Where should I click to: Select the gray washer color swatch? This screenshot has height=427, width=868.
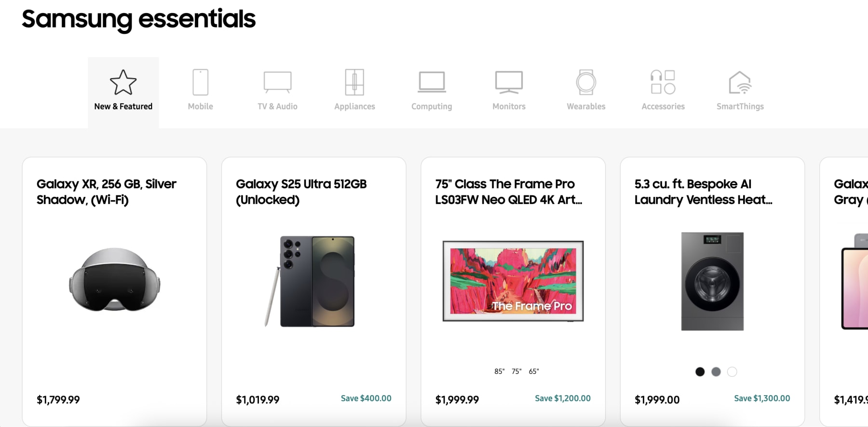(x=715, y=372)
